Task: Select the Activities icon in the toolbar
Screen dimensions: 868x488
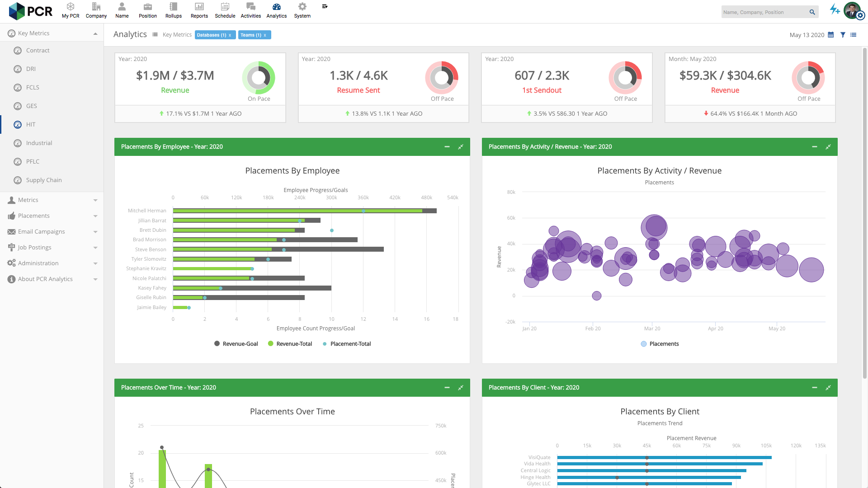Action: coord(250,10)
